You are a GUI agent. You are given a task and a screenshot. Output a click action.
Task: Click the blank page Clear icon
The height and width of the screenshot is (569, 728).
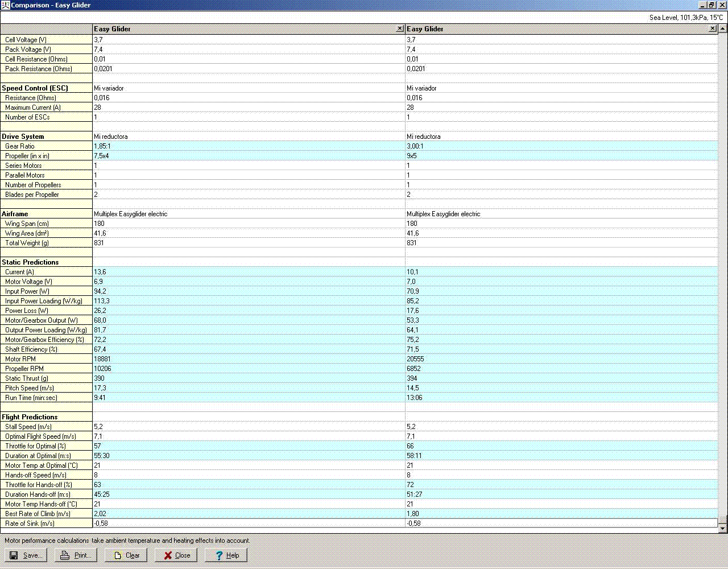[x=117, y=555]
